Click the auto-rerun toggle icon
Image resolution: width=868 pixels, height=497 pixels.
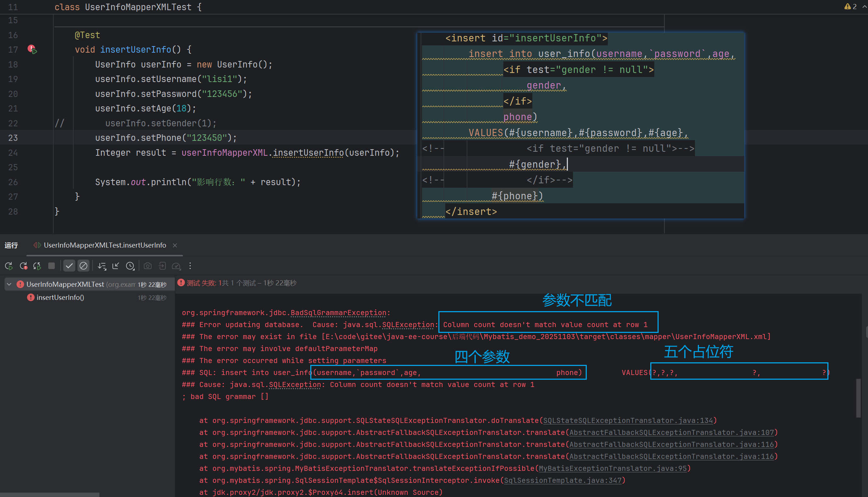[x=37, y=266]
